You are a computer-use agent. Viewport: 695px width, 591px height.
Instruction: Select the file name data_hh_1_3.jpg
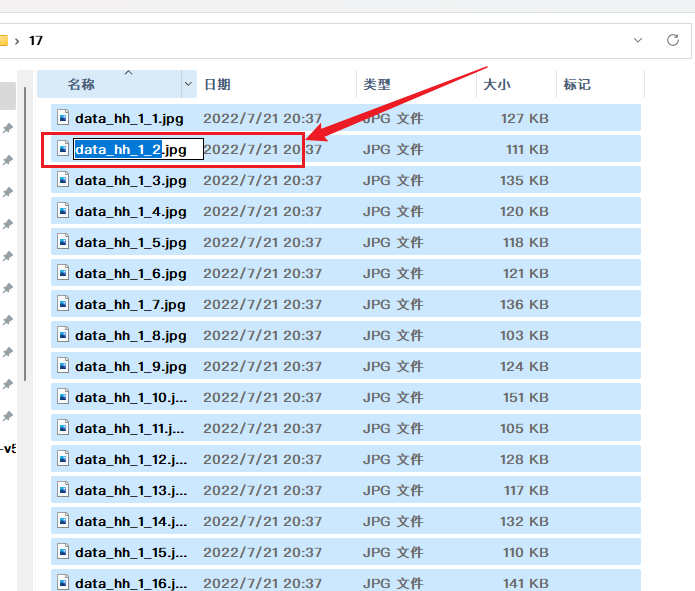point(131,181)
